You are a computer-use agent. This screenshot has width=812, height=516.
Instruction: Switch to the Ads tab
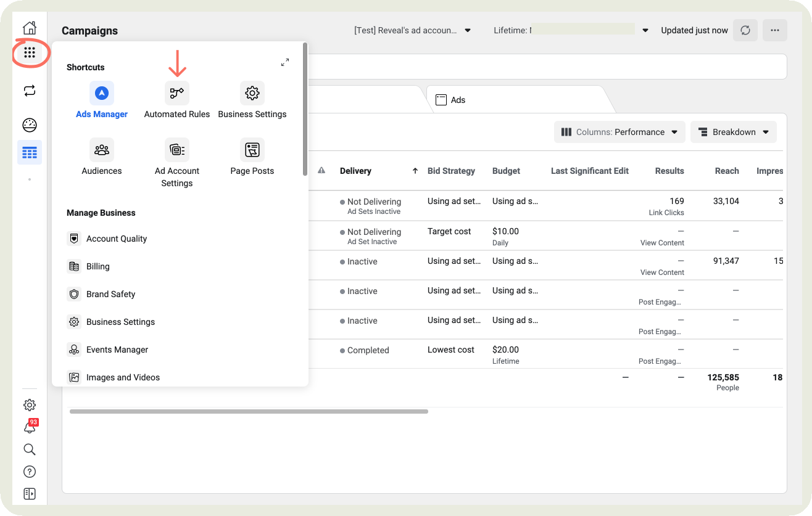tap(457, 99)
